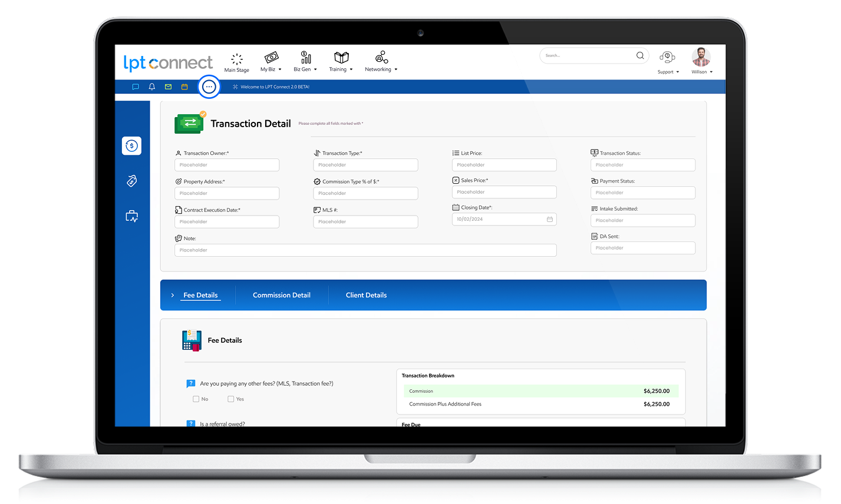Click the Commission Type field
Viewport: 841px width, 504px height.
(365, 193)
